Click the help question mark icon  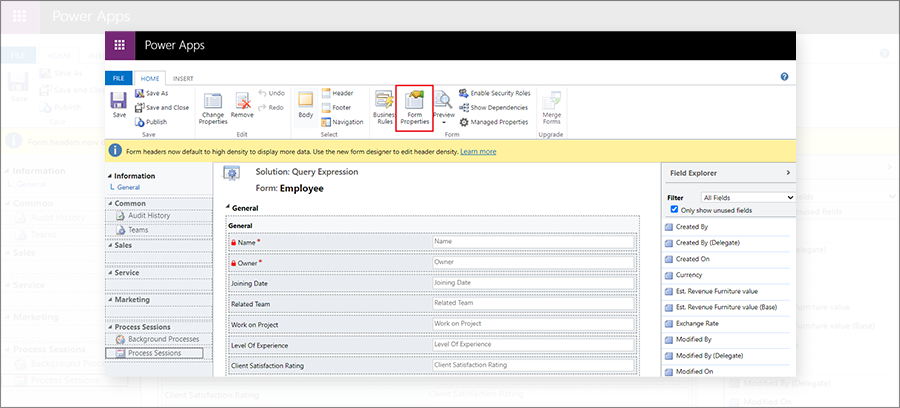785,77
